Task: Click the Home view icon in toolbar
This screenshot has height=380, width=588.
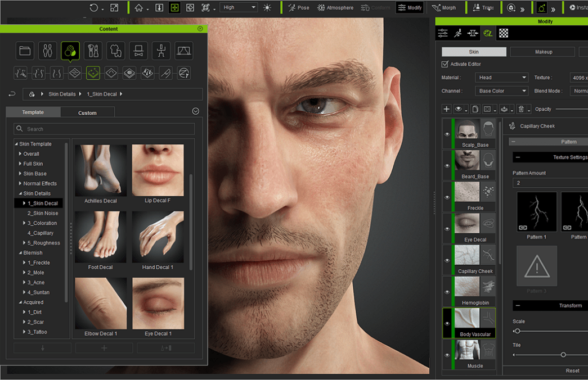Action: click(x=139, y=7)
